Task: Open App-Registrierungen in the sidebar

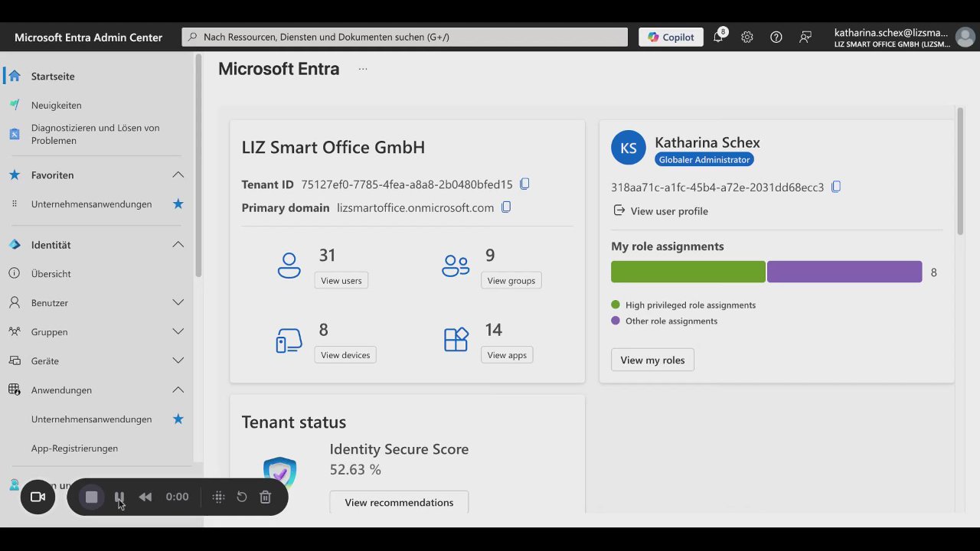Action: click(74, 448)
